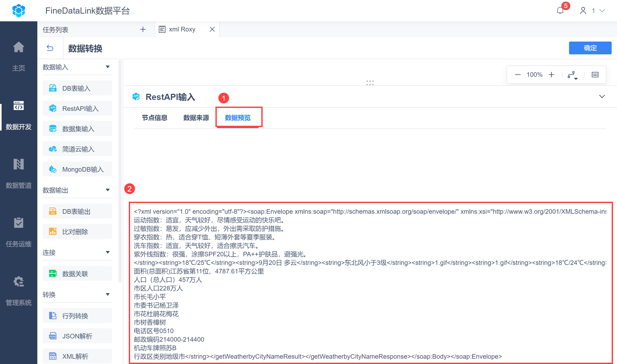
Task: Collapse the 数据输出 category
Action: click(108, 190)
